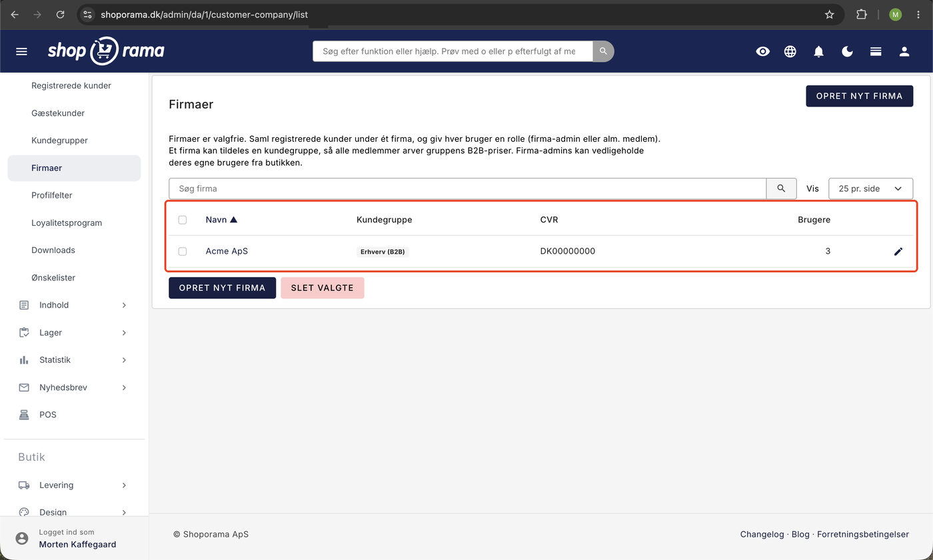The image size is (933, 560).
Task: Click browser forward arrow
Action: point(37,14)
